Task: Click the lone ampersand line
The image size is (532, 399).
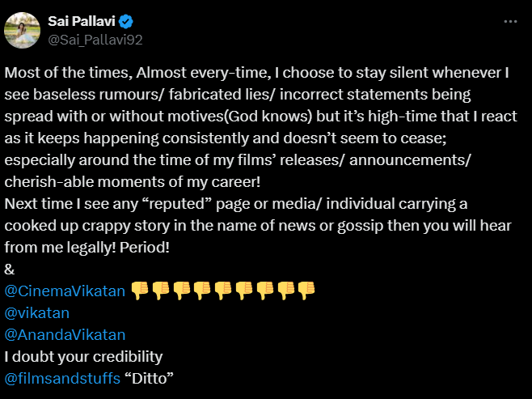Action: click(9, 269)
